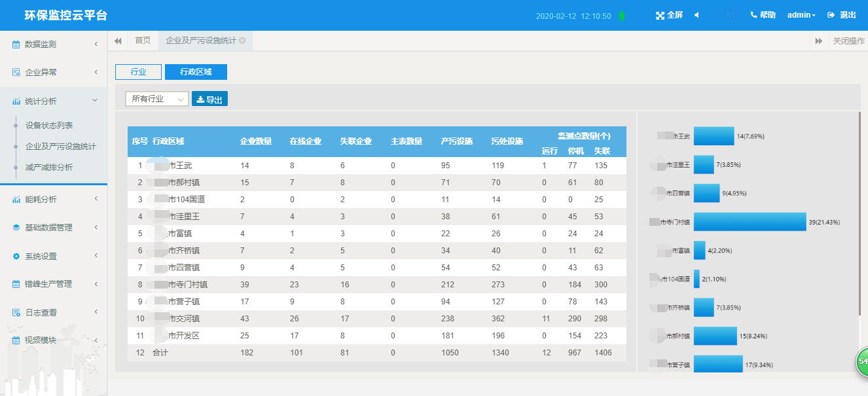
Task: Open 设备状态列表 in the sidebar
Action: click(49, 126)
